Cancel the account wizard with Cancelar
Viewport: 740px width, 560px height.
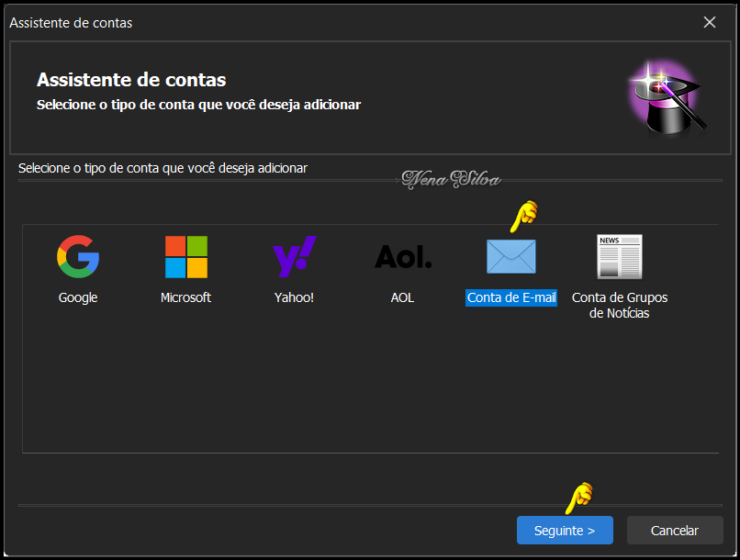(675, 530)
